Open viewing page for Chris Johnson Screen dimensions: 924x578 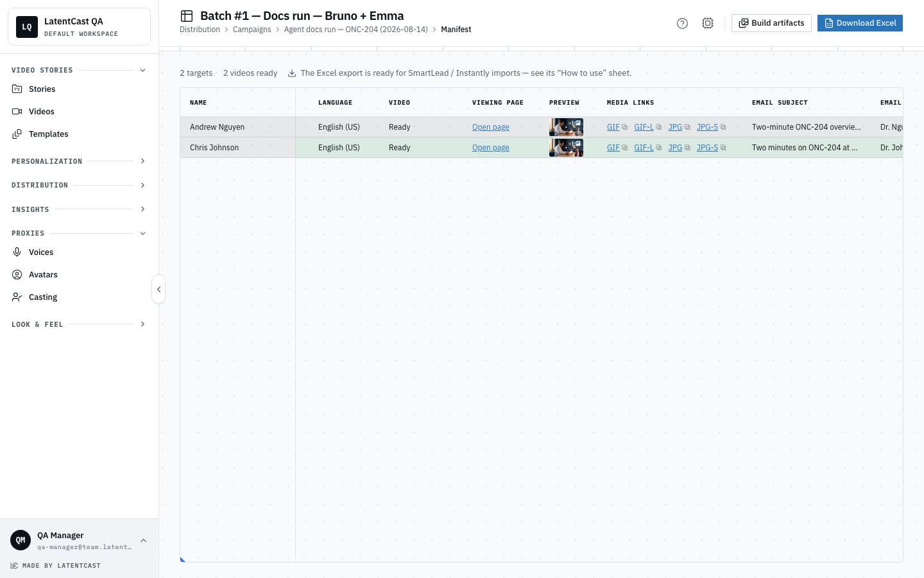tap(491, 148)
